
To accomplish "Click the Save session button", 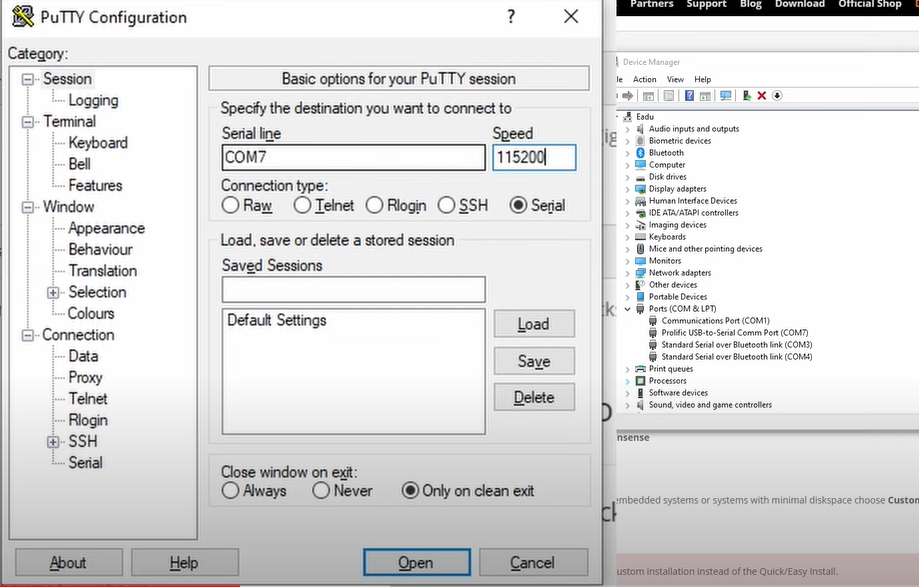I will pos(534,361).
